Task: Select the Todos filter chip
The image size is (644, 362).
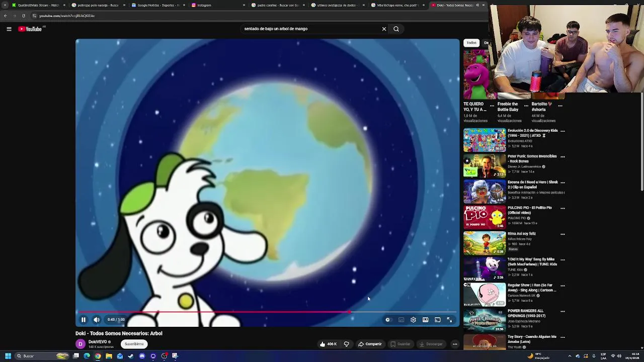Action: coord(471,43)
